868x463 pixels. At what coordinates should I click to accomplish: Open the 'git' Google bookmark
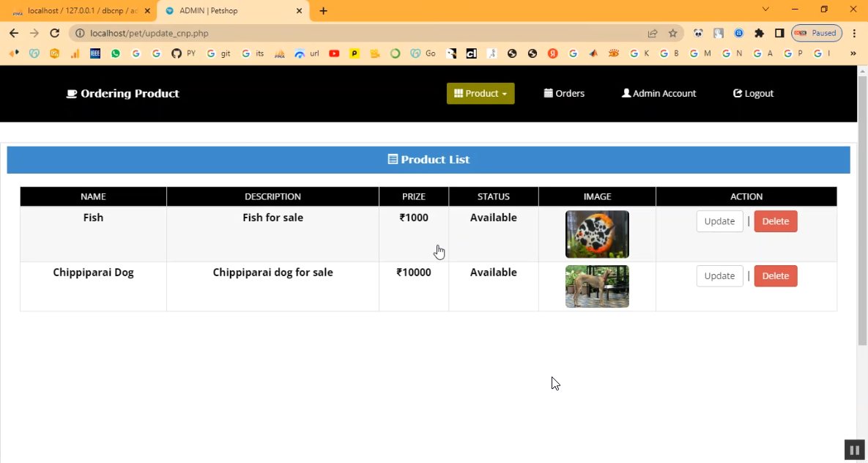click(x=218, y=53)
